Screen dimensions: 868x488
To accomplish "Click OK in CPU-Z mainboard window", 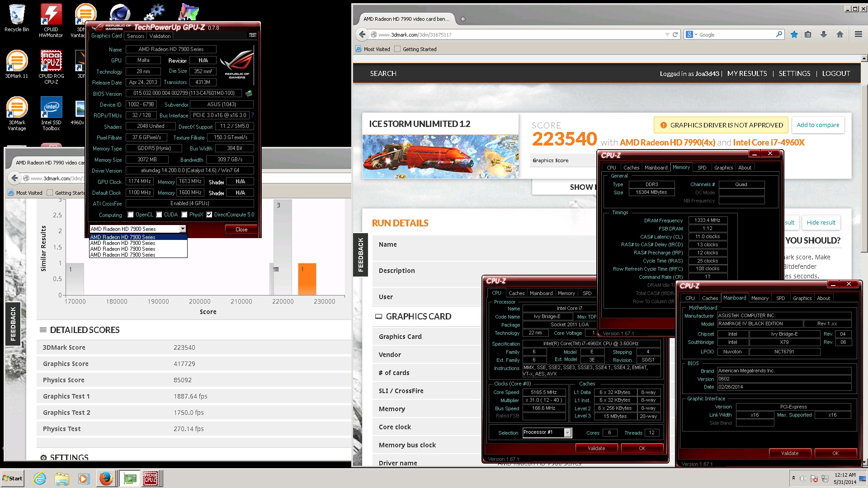I will click(x=835, y=453).
